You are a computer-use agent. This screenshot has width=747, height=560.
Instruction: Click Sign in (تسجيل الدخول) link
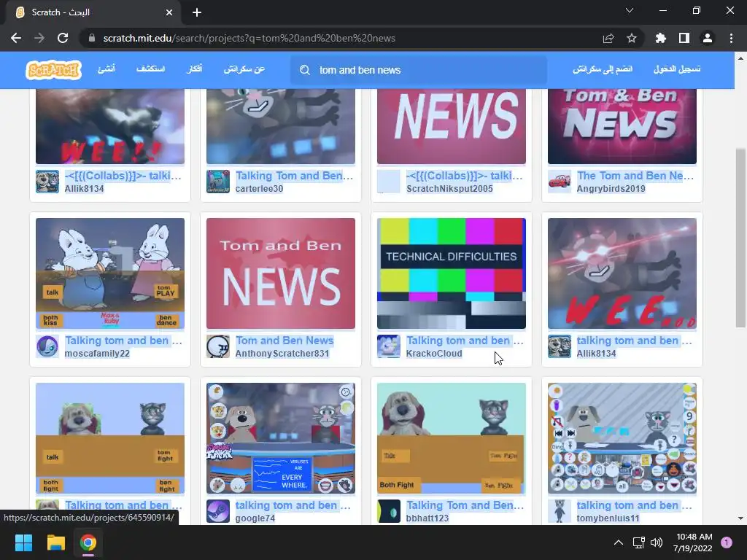tap(677, 69)
